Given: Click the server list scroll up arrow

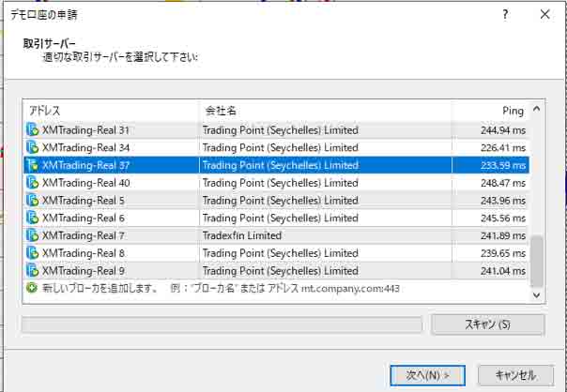Looking at the screenshot, I should tap(537, 109).
